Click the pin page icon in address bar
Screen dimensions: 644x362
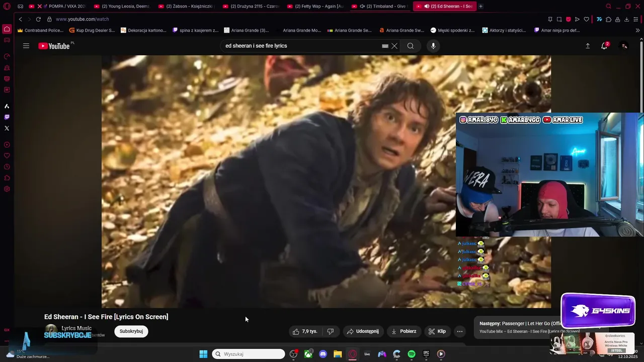pyautogui.click(x=550, y=19)
